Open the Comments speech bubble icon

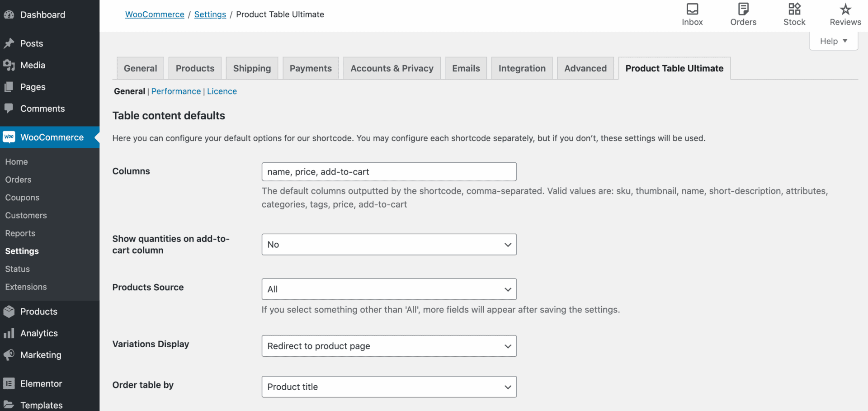coord(9,109)
